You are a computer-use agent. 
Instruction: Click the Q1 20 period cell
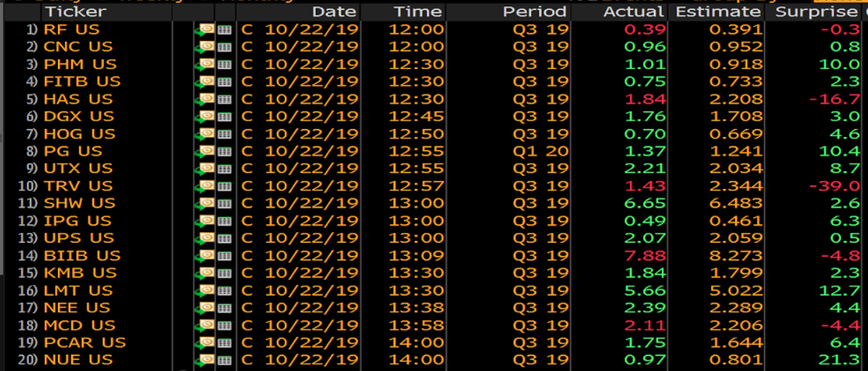point(540,151)
